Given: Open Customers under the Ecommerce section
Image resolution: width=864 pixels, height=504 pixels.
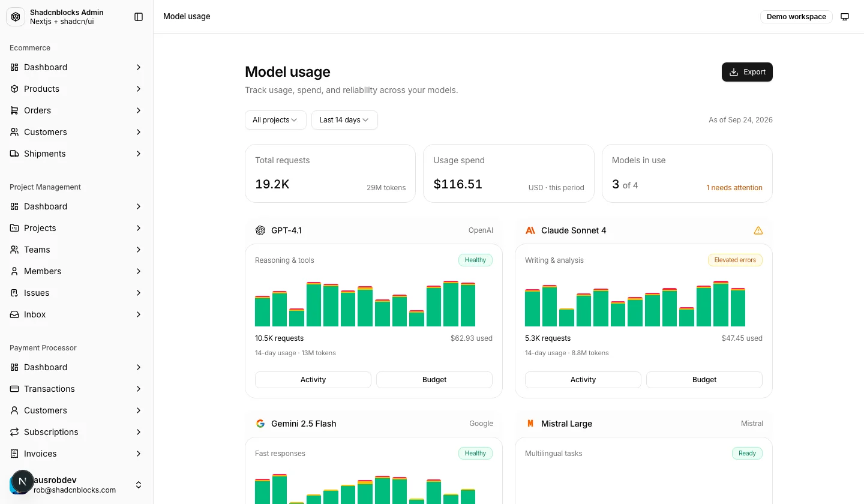Looking at the screenshot, I should point(76,132).
